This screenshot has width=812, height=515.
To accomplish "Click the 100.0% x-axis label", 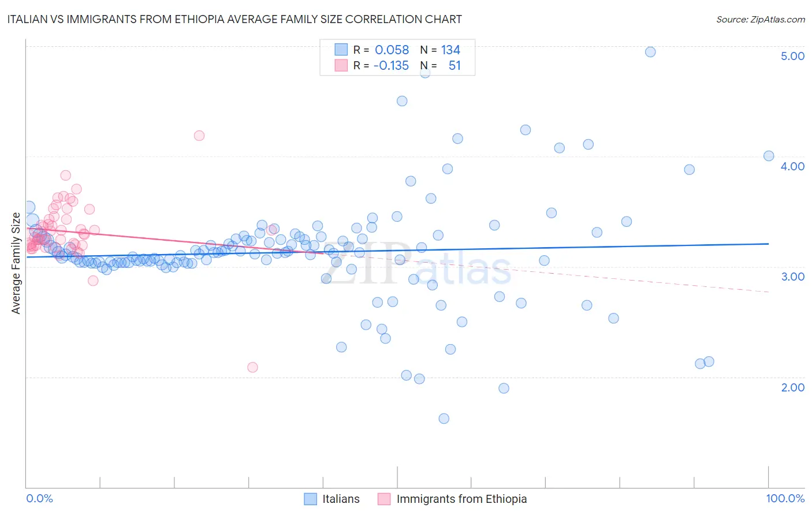I will coord(785,498).
